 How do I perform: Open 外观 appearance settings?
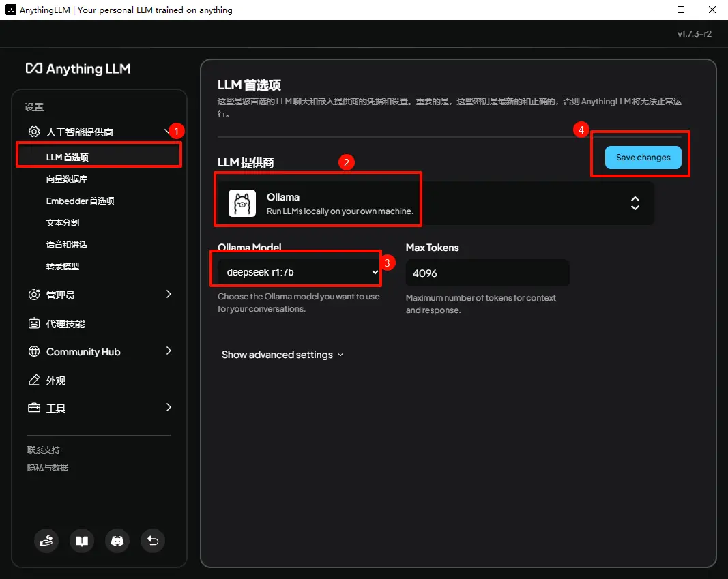(x=56, y=381)
